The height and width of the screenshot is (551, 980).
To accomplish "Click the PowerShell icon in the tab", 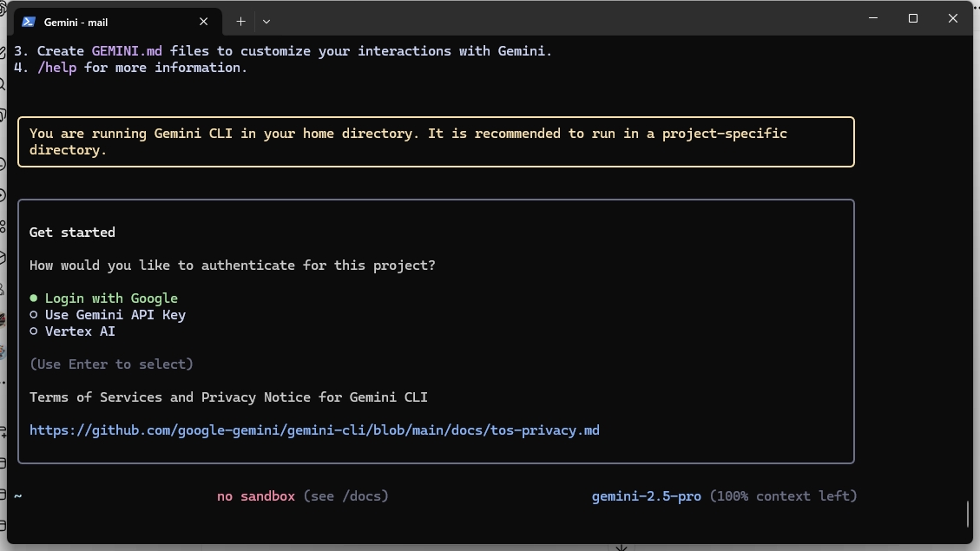I will [28, 22].
